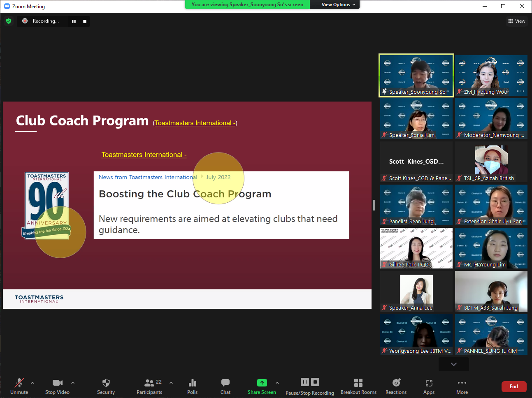The width and height of the screenshot is (532, 398).
Task: Open the View layout menu
Action: tap(517, 21)
